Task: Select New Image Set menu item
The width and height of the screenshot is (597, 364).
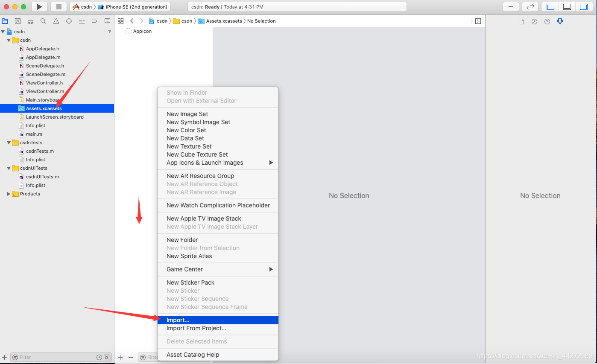Action: click(187, 114)
